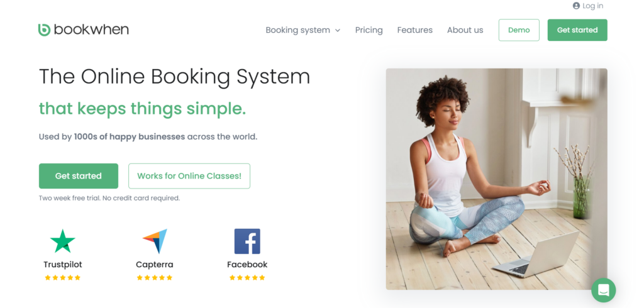Click the yoga woman hero image
The width and height of the screenshot is (644, 308).
click(x=496, y=179)
